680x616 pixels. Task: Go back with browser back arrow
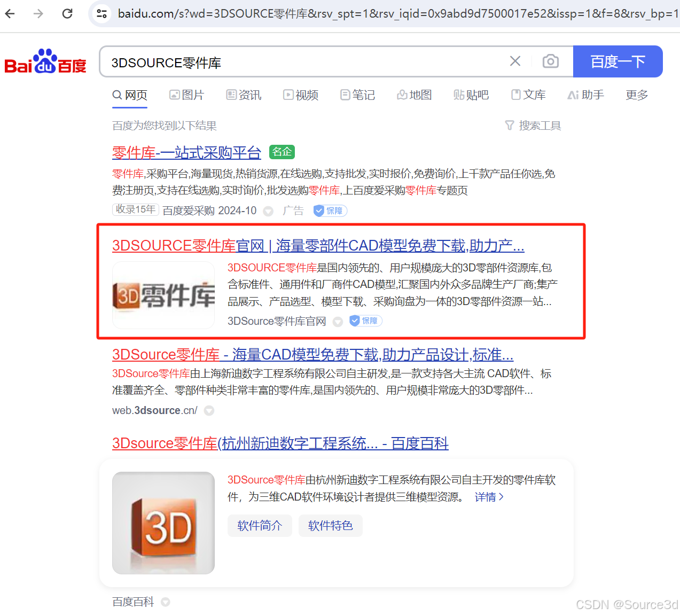click(x=10, y=13)
